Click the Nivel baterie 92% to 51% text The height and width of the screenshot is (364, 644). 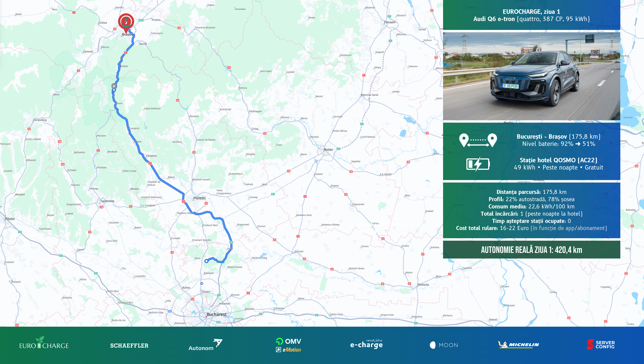pos(559,144)
